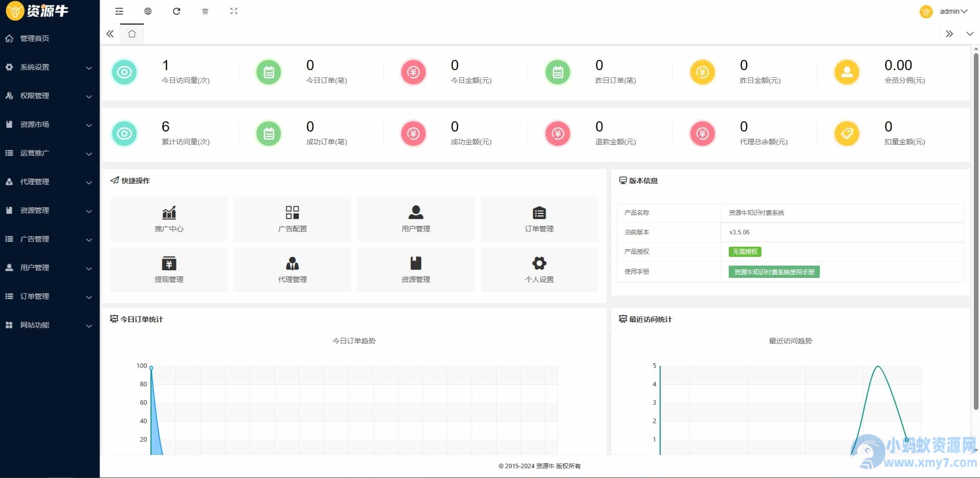Collapse the sidebar with the menu fold icon
The width and height of the screenshot is (980, 478).
(x=119, y=11)
